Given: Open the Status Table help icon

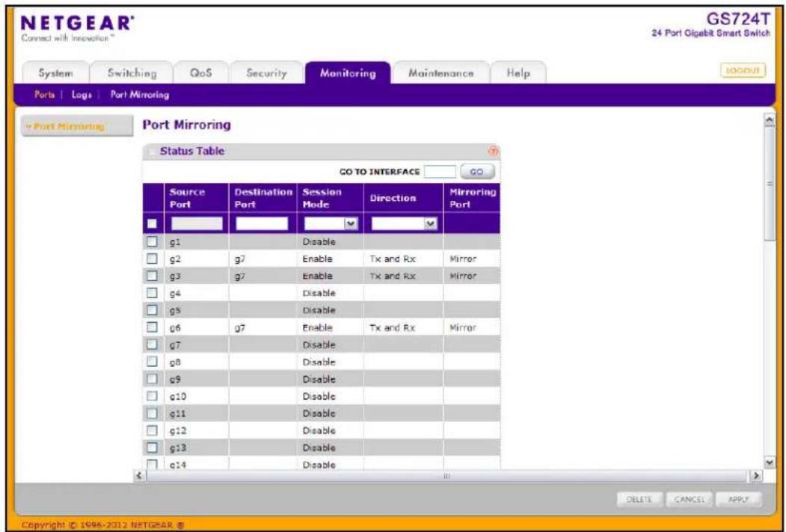Looking at the screenshot, I should click(494, 151).
